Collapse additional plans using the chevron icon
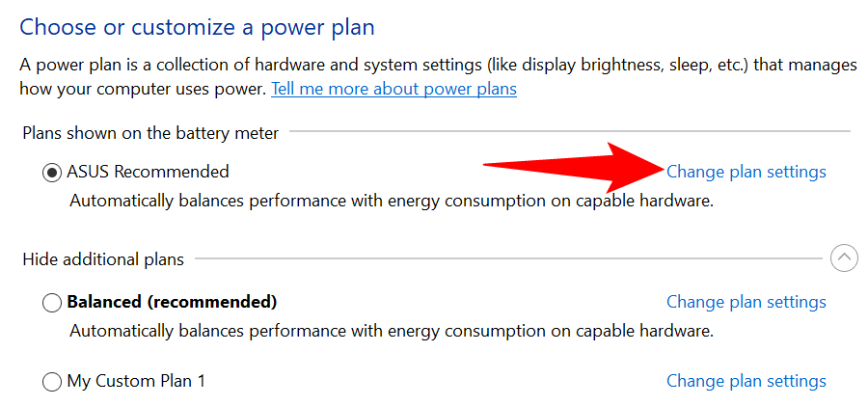Screen dimensions: 868x406 click(x=844, y=258)
